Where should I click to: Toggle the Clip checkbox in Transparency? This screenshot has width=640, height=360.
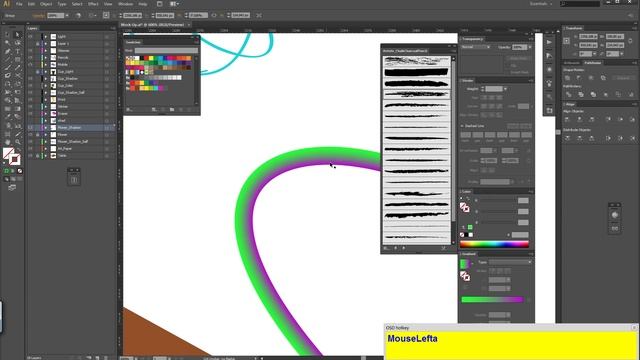[509, 65]
